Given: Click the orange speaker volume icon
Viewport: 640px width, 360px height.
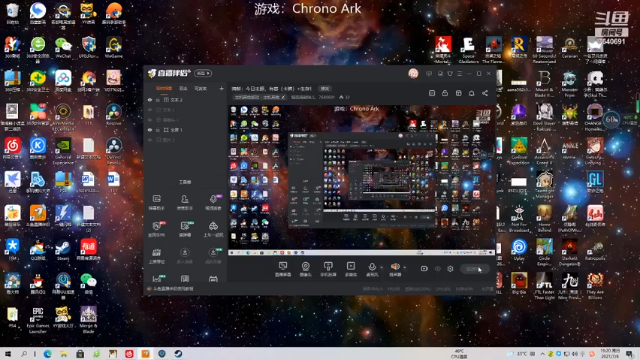Looking at the screenshot, I should 395,267.
